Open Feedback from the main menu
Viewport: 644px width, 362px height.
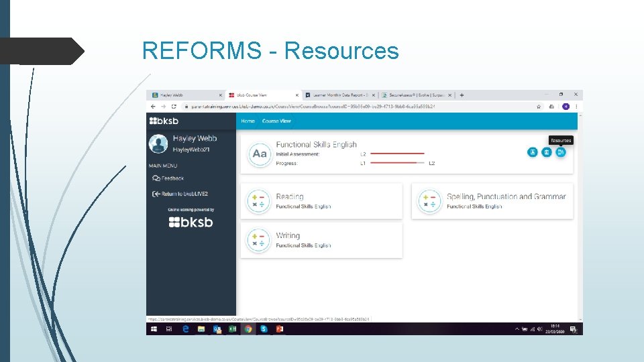pos(168,178)
